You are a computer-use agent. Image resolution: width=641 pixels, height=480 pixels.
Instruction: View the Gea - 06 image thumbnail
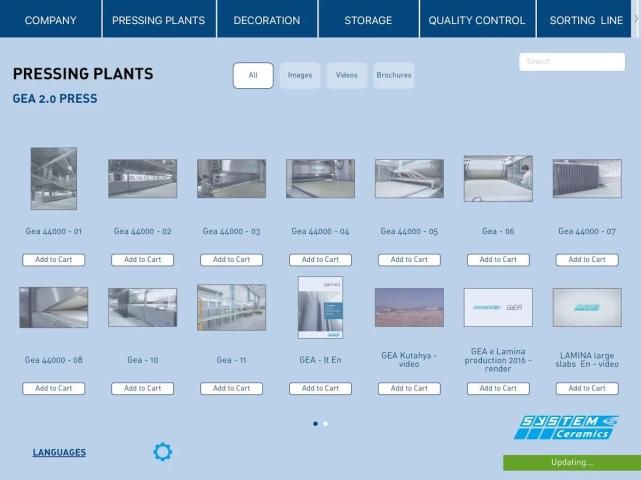point(498,179)
